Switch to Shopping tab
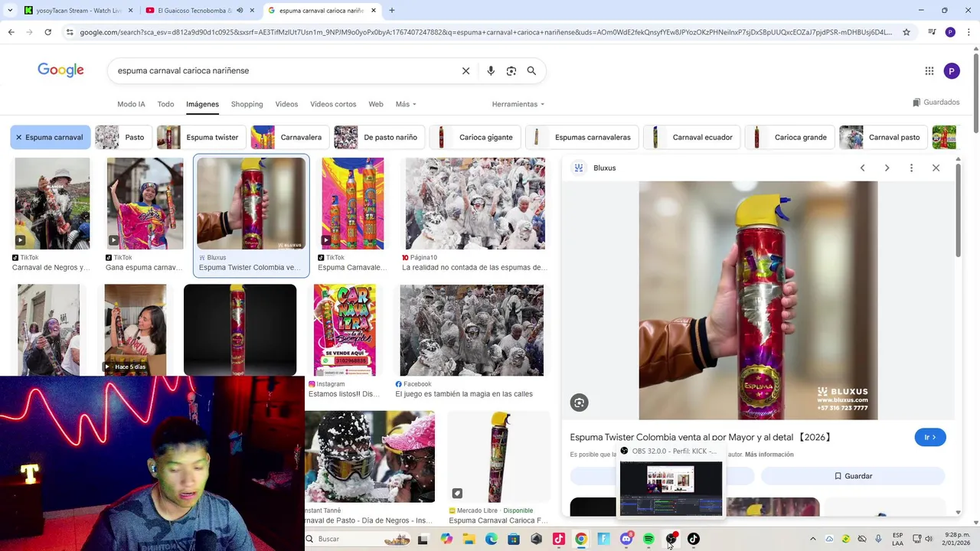980x551 pixels. point(247,104)
